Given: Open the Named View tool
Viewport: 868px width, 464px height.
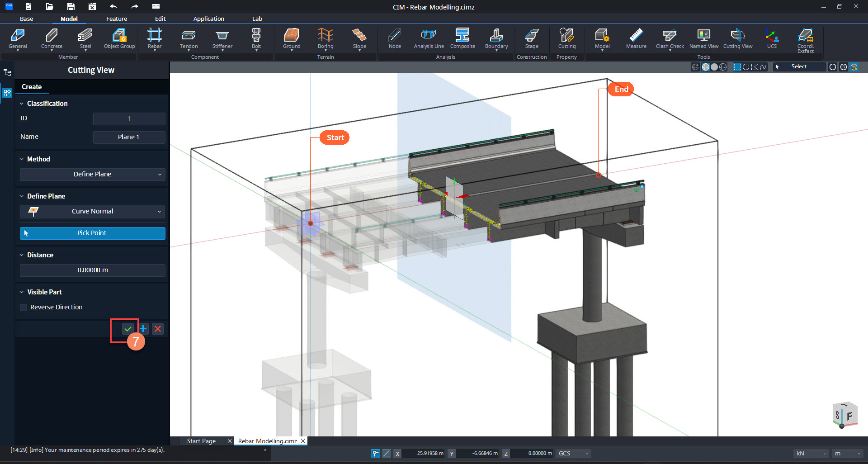Looking at the screenshot, I should (x=703, y=38).
